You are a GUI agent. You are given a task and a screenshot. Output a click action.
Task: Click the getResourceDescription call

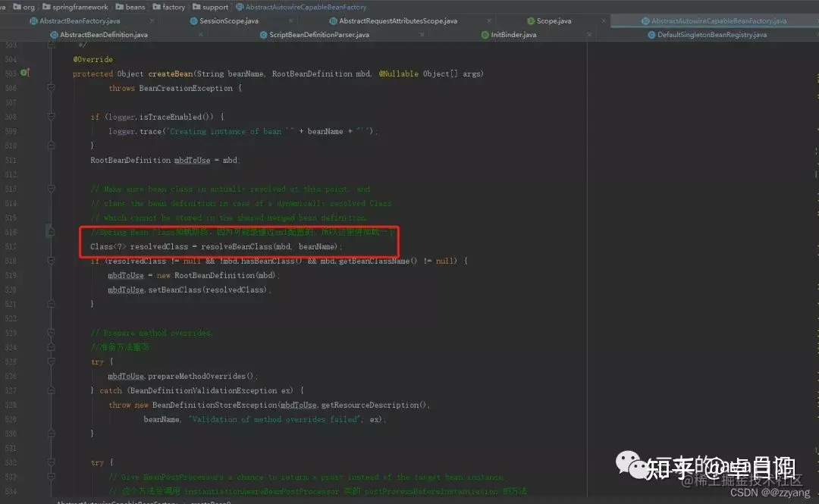(370, 405)
